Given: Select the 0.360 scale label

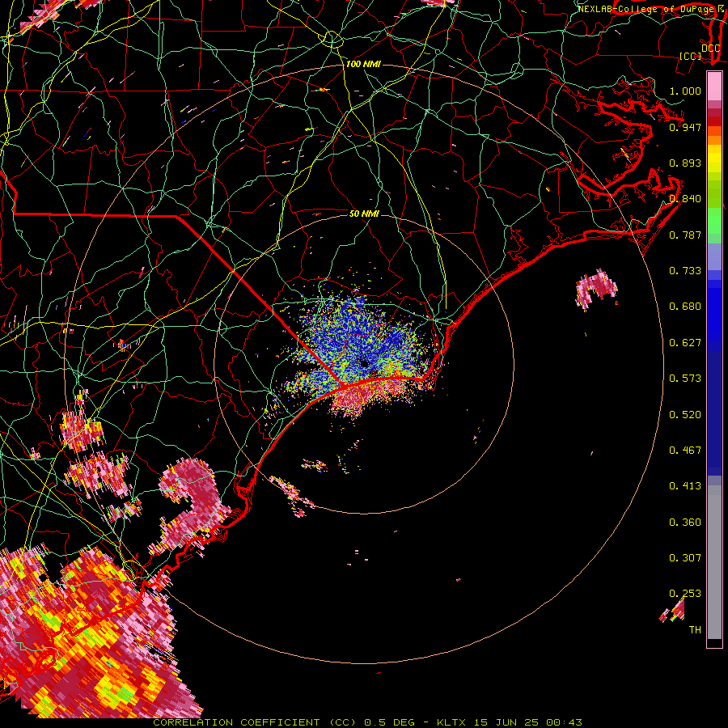Looking at the screenshot, I should point(685,523).
